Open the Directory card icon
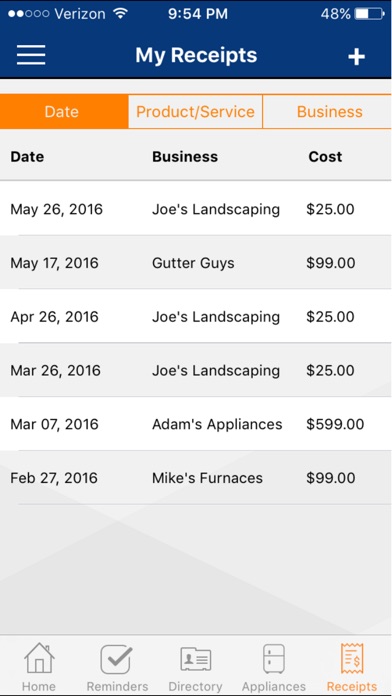This screenshot has width=392, height=696. pos(195,659)
